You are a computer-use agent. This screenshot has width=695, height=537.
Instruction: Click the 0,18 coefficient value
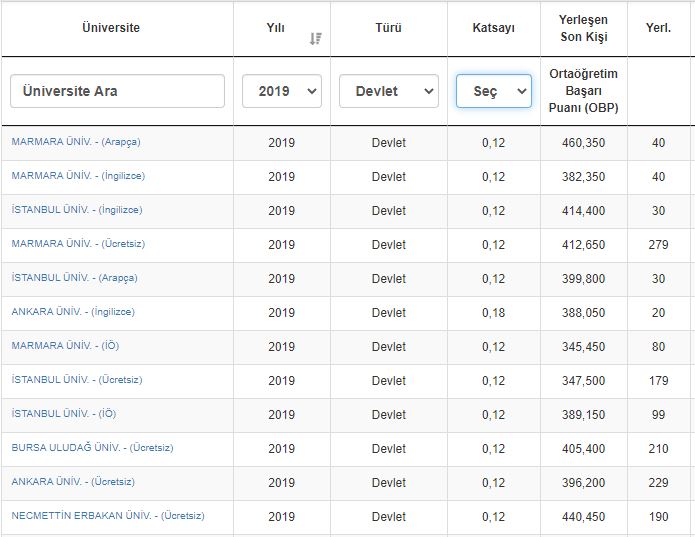[x=493, y=313]
